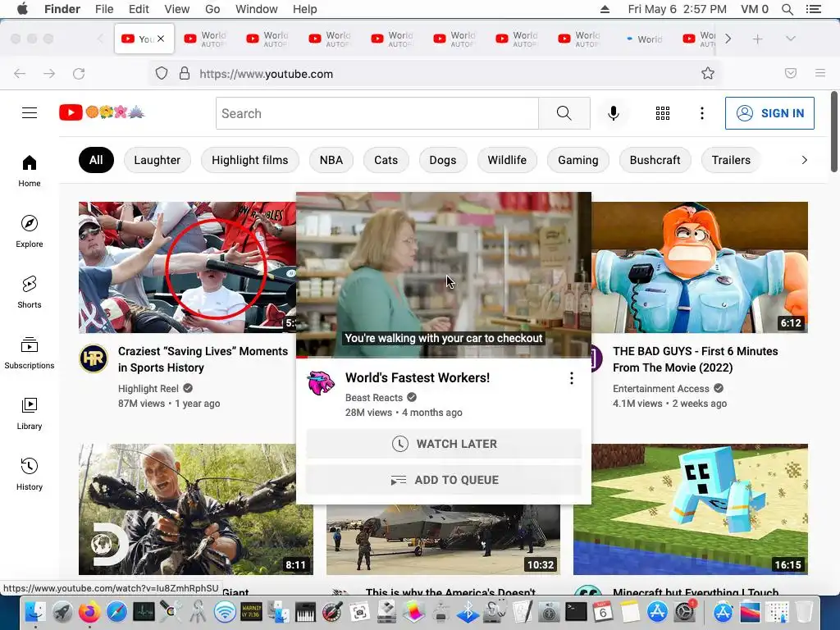
Task: Click the search magnifier button
Action: click(x=564, y=113)
